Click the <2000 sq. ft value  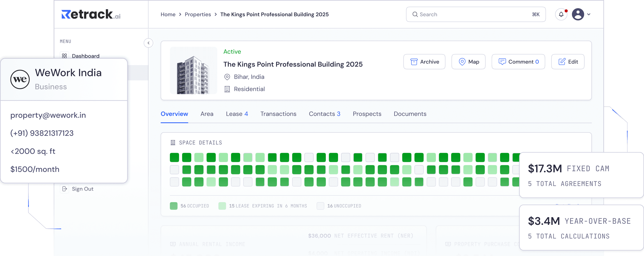pos(33,151)
